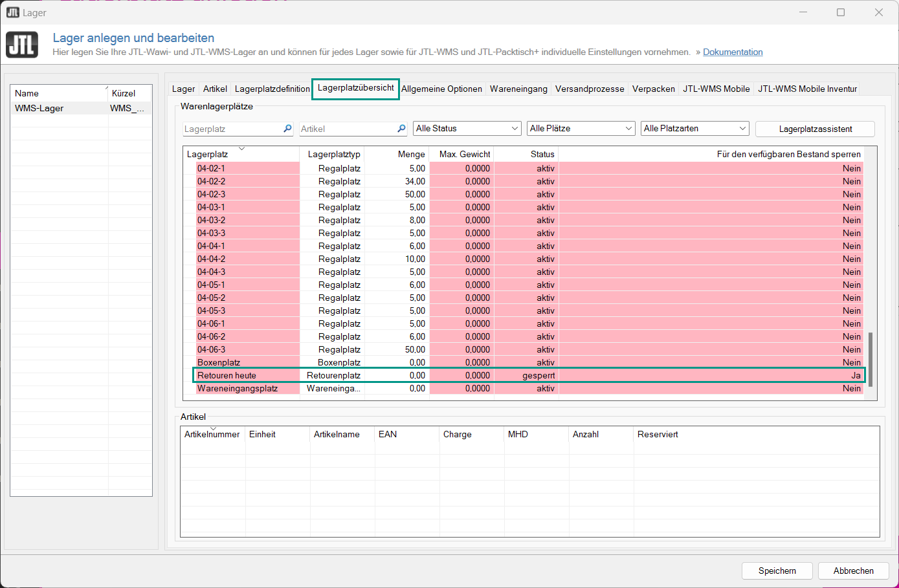The image size is (899, 588).
Task: Sort article list by Einheit header
Action: point(278,434)
